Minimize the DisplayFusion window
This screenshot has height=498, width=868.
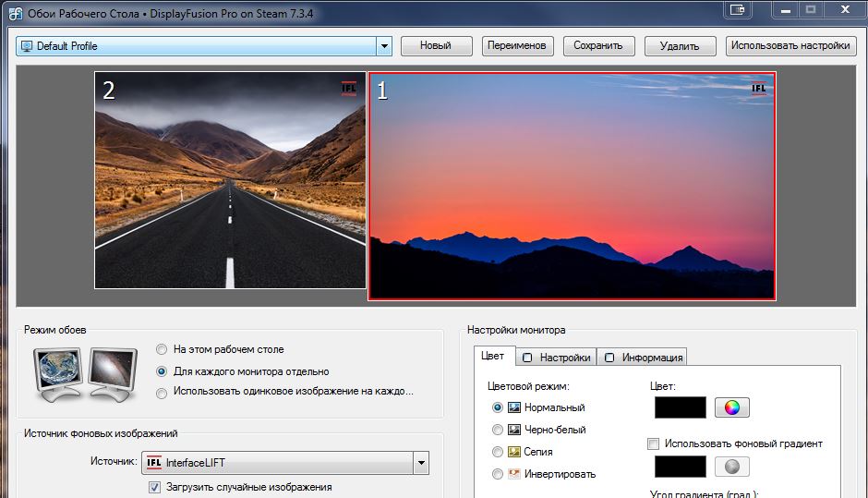tap(785, 9)
